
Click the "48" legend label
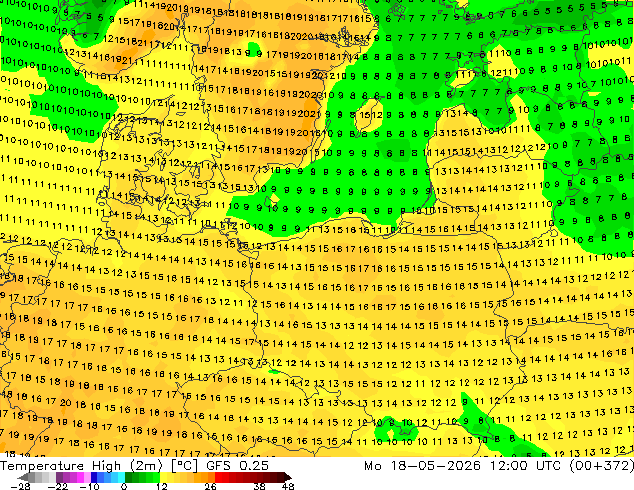287,486
